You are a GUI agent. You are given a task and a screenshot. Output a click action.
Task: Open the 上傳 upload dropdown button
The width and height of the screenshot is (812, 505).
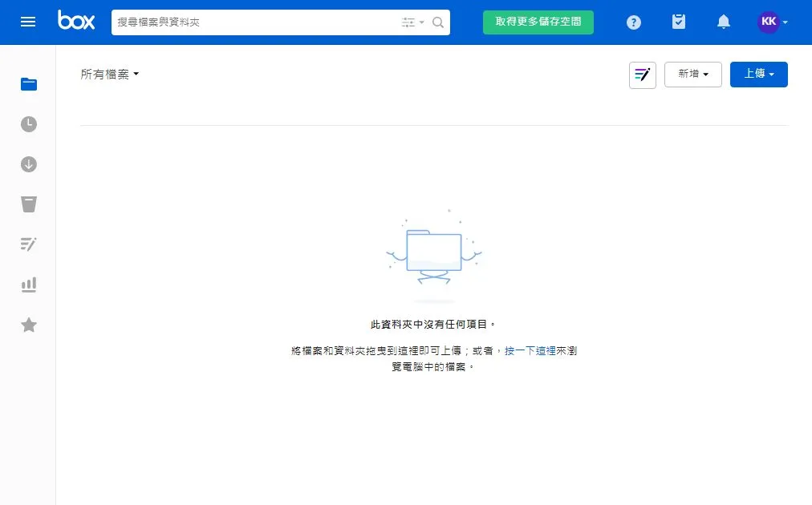tap(759, 75)
